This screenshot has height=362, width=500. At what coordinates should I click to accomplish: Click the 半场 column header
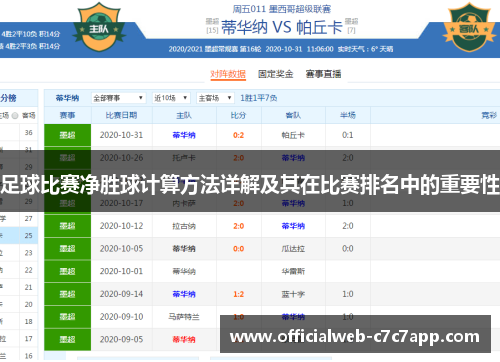pyautogui.click(x=348, y=115)
